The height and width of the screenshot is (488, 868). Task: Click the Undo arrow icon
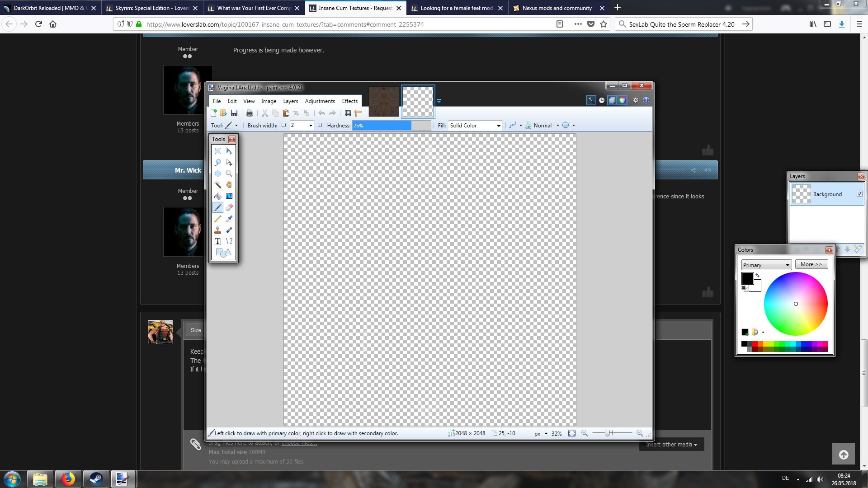(x=321, y=113)
